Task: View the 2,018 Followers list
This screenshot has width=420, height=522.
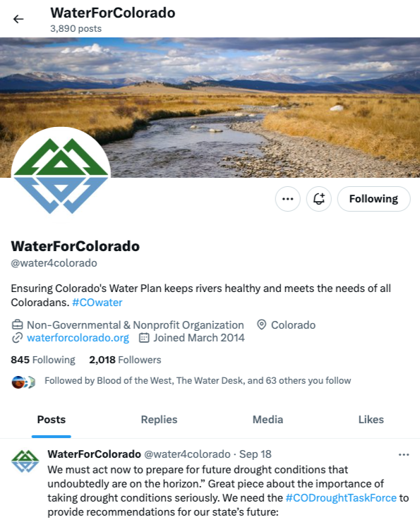Action: (x=125, y=360)
